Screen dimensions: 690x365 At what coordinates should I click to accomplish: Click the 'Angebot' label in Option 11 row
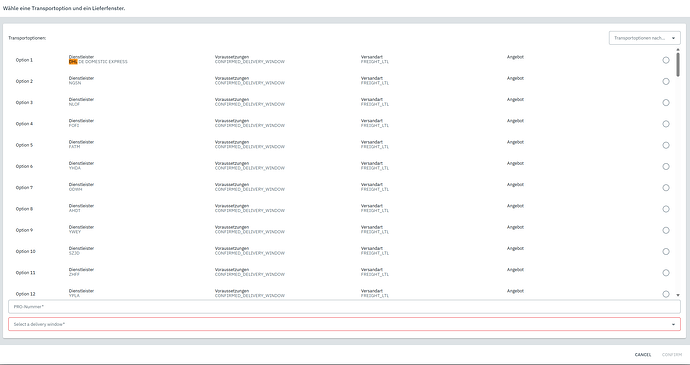tap(515, 269)
